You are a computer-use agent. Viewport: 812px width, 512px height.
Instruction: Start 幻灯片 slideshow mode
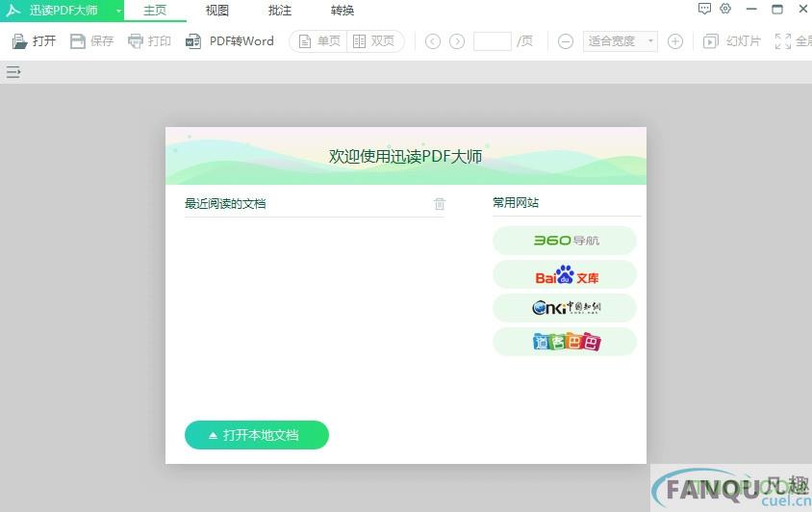pos(732,41)
